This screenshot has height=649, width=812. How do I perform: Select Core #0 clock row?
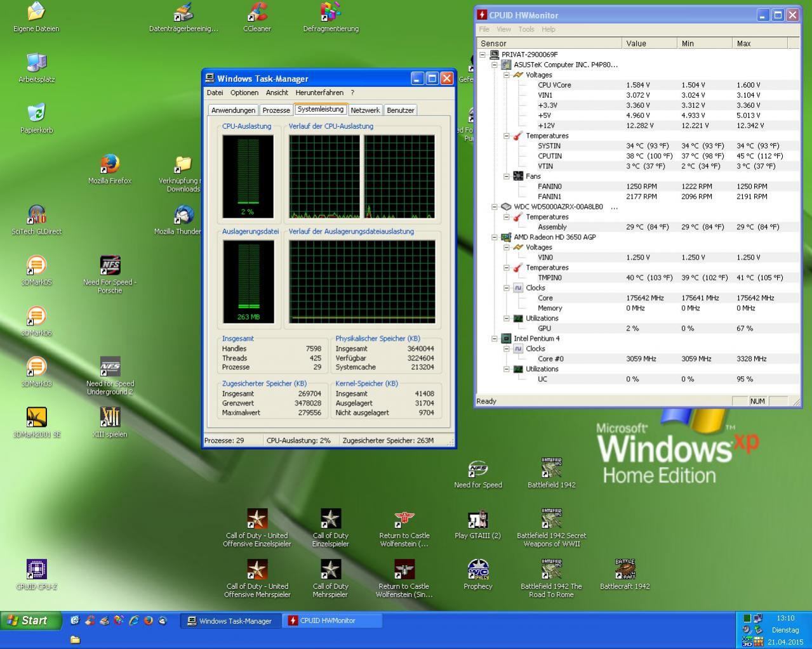(638, 359)
